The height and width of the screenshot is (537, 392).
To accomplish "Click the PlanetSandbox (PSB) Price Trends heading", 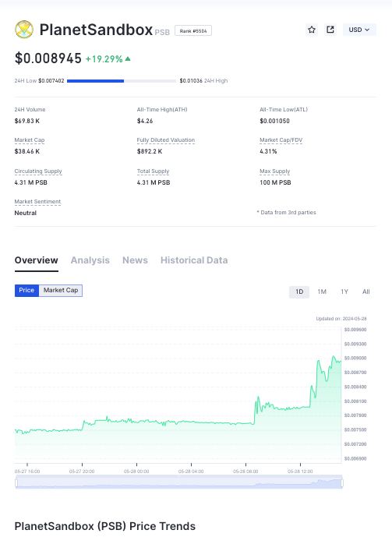I will tap(104, 526).
